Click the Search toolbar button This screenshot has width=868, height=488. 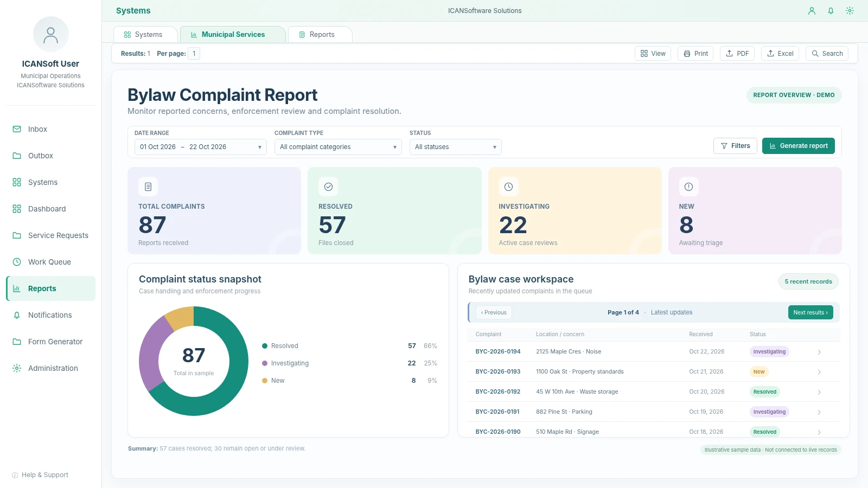pos(827,54)
